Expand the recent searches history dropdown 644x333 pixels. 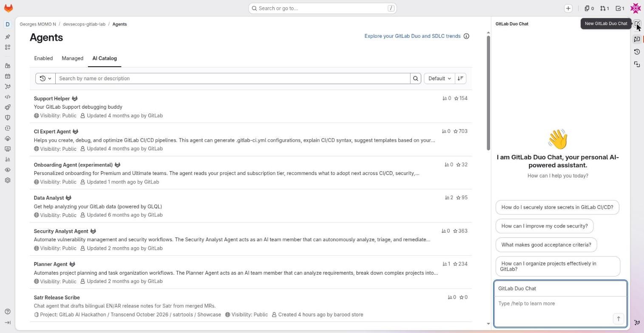click(x=45, y=79)
